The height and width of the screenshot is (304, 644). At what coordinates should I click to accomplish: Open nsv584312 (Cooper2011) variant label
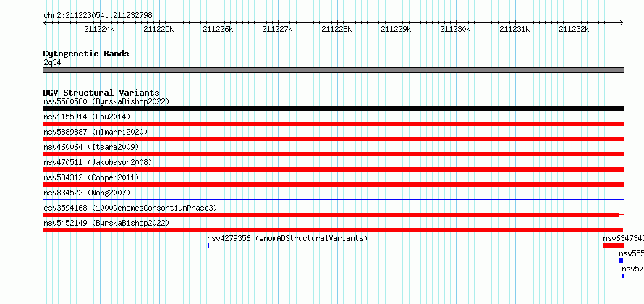tap(91, 177)
